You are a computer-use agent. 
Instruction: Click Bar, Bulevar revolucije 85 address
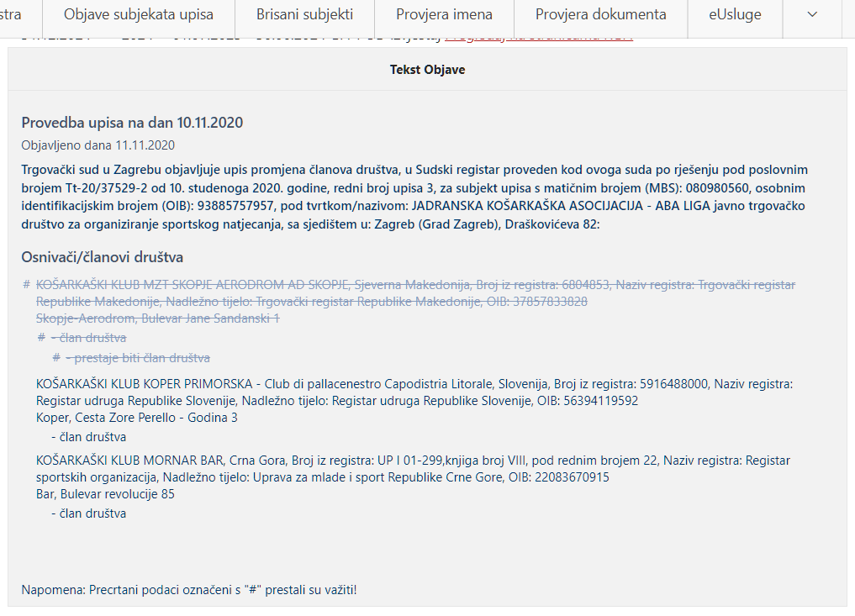pyautogui.click(x=105, y=494)
